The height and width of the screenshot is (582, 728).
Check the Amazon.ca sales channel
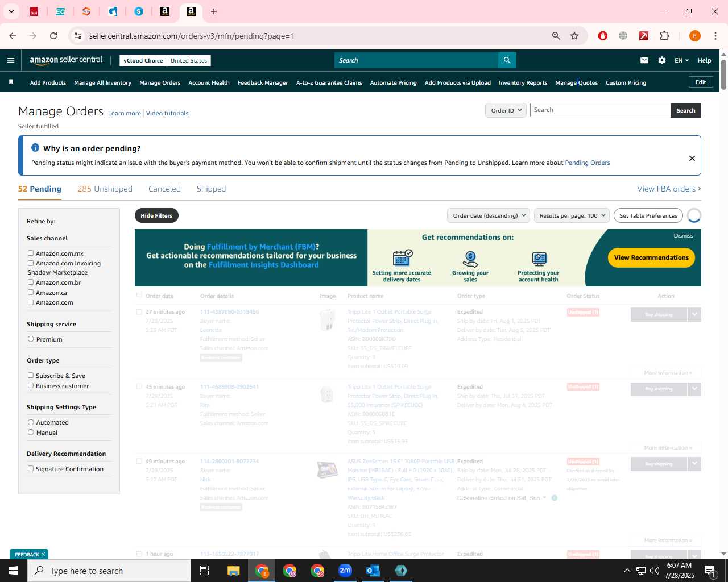click(x=31, y=292)
